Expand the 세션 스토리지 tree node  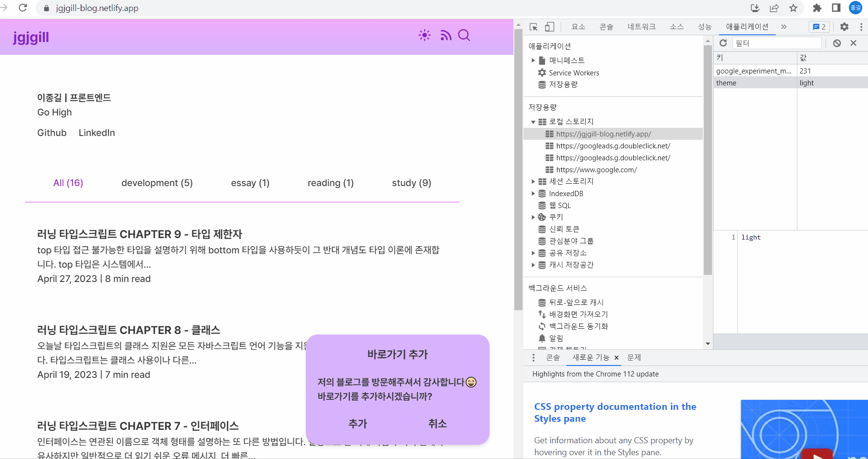(x=533, y=182)
